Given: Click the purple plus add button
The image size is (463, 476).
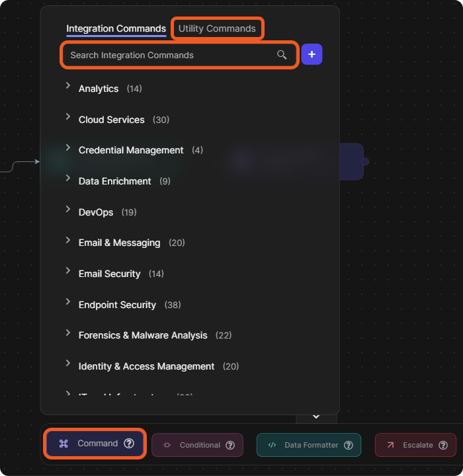Looking at the screenshot, I should (312, 54).
